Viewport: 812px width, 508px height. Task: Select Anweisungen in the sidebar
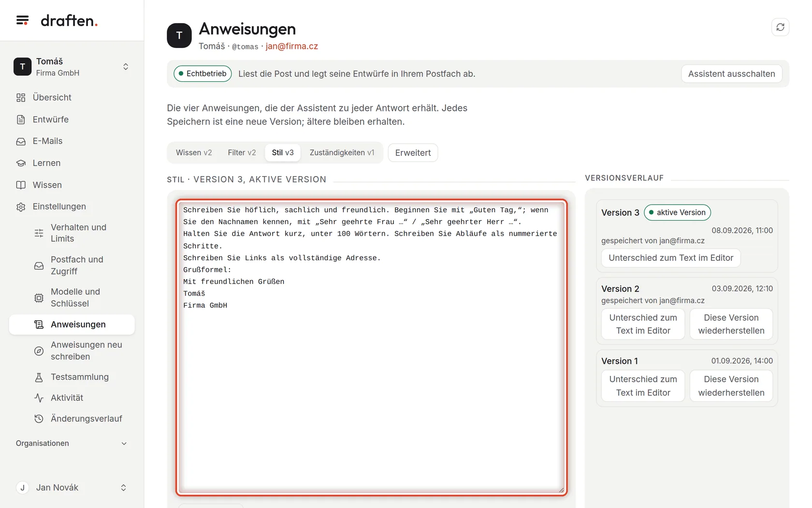[x=72, y=325]
